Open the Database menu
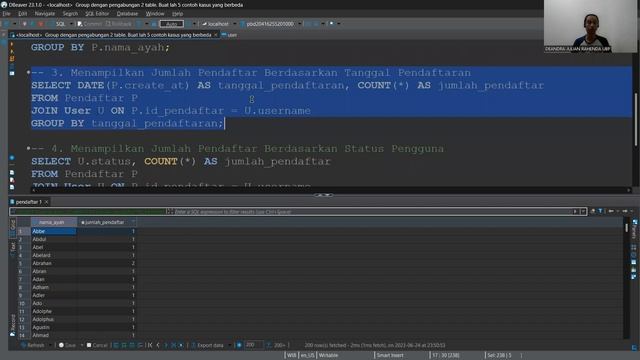The height and width of the screenshot is (360, 640). click(127, 13)
